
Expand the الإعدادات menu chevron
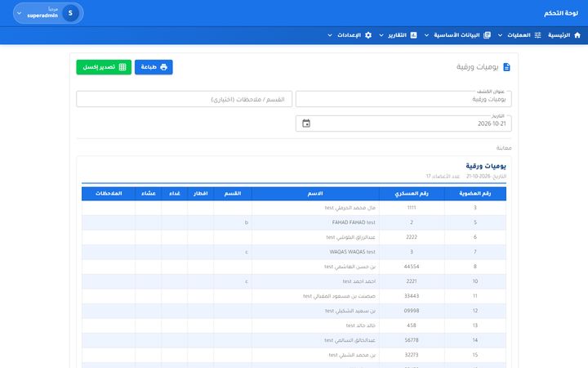pos(330,35)
